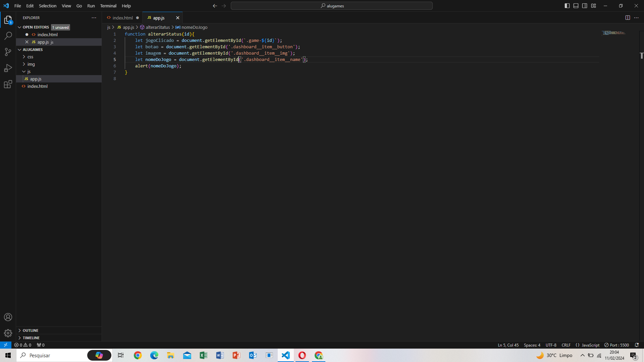The image size is (644, 362).
Task: Open editor More Actions ellipsis
Action: [636, 18]
